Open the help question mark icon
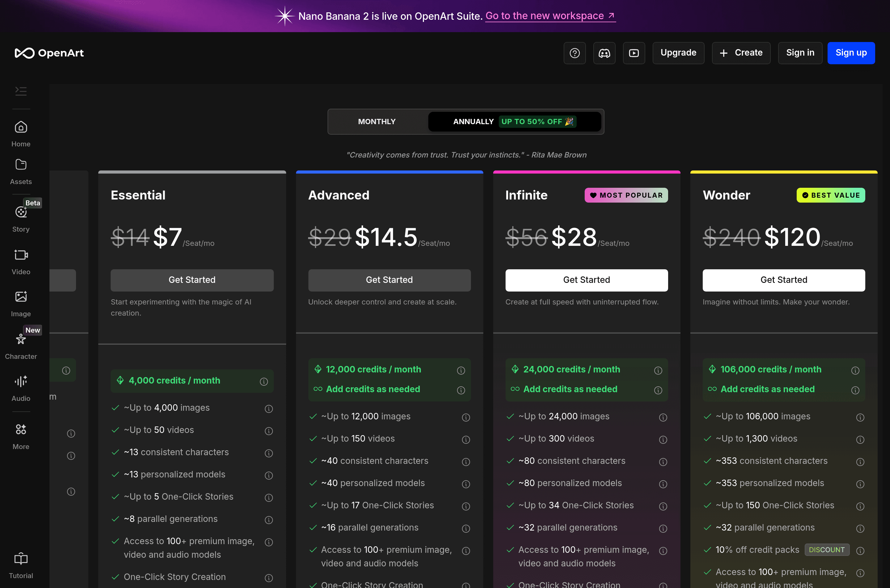890x588 pixels. [x=574, y=53]
